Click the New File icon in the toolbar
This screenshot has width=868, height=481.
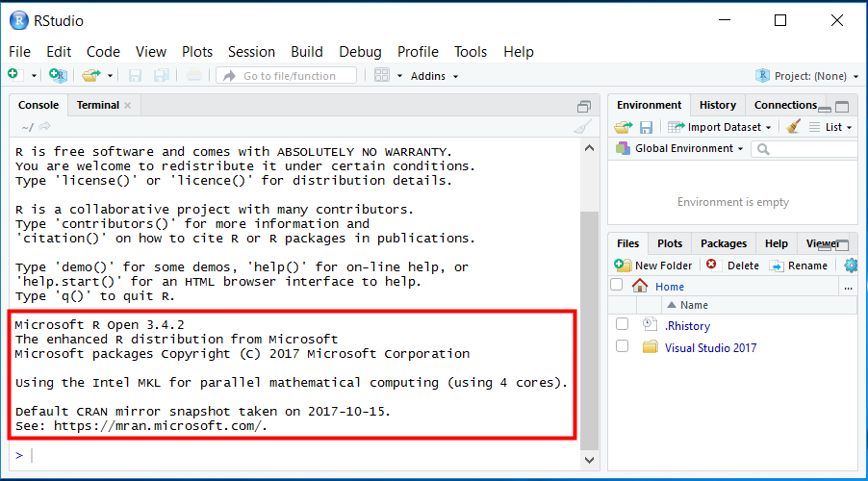tap(13, 75)
